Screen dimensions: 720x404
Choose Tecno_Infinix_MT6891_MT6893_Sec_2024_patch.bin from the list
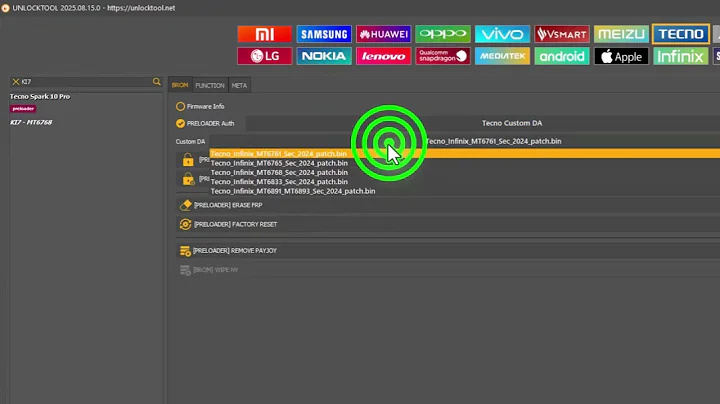click(x=293, y=191)
